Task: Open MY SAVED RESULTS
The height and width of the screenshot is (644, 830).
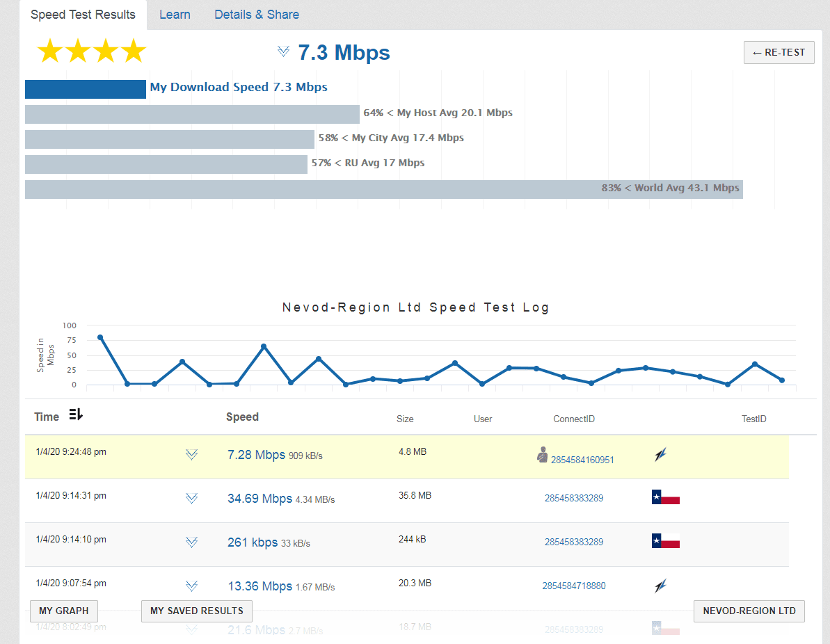Action: pyautogui.click(x=197, y=611)
